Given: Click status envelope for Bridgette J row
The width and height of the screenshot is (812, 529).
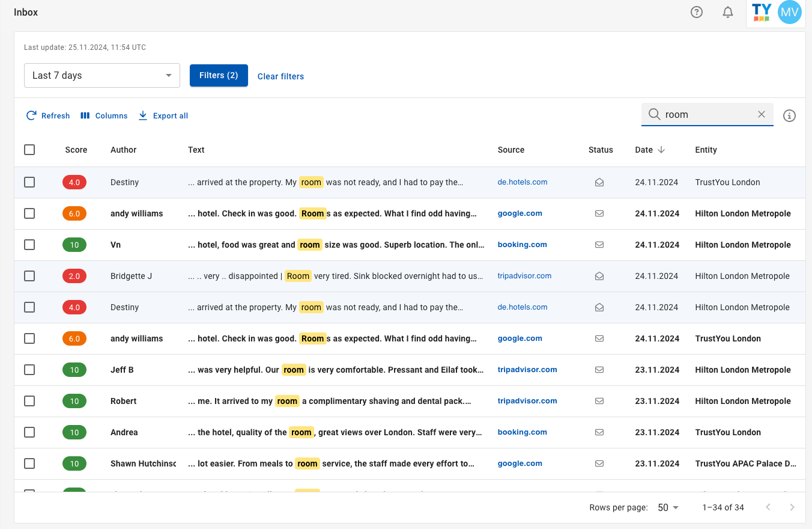Looking at the screenshot, I should pyautogui.click(x=599, y=276).
